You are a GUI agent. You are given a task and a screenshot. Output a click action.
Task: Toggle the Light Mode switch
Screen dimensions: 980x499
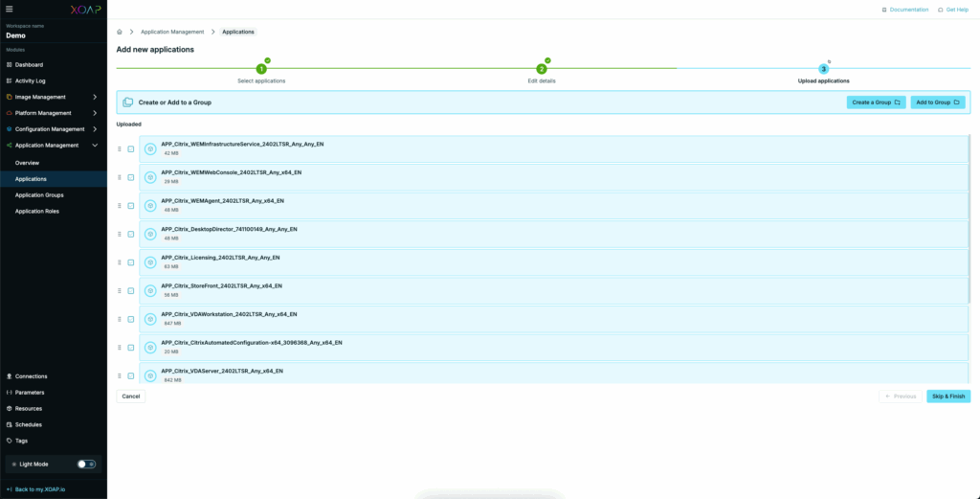pos(86,464)
